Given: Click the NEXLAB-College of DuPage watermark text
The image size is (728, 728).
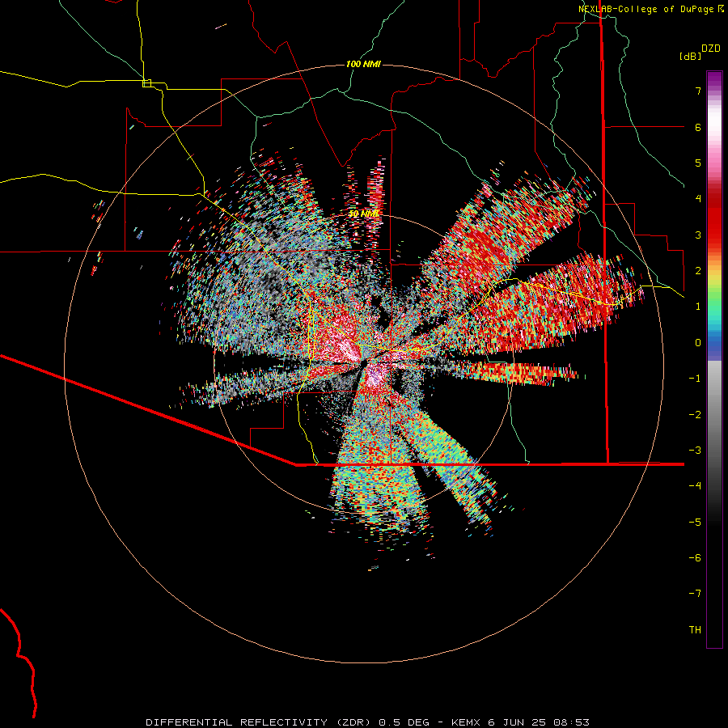Looking at the screenshot, I should pos(645,9).
